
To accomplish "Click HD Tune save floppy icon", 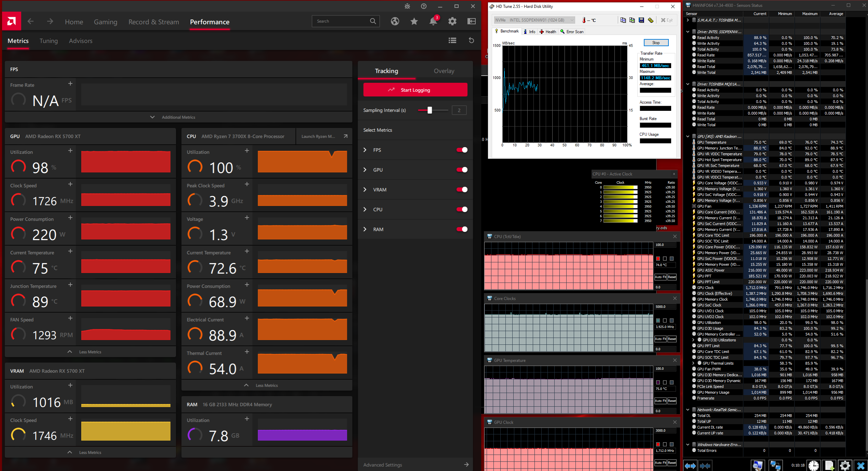I will (641, 20).
